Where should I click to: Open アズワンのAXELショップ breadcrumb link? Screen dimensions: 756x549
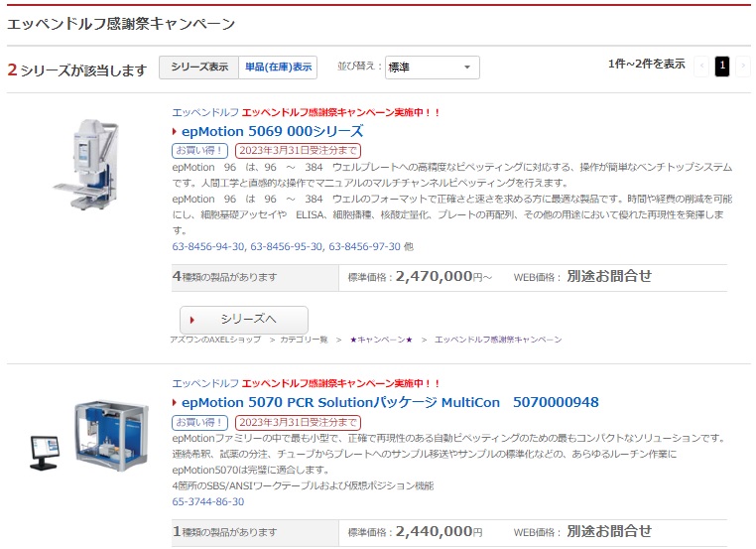click(215, 340)
